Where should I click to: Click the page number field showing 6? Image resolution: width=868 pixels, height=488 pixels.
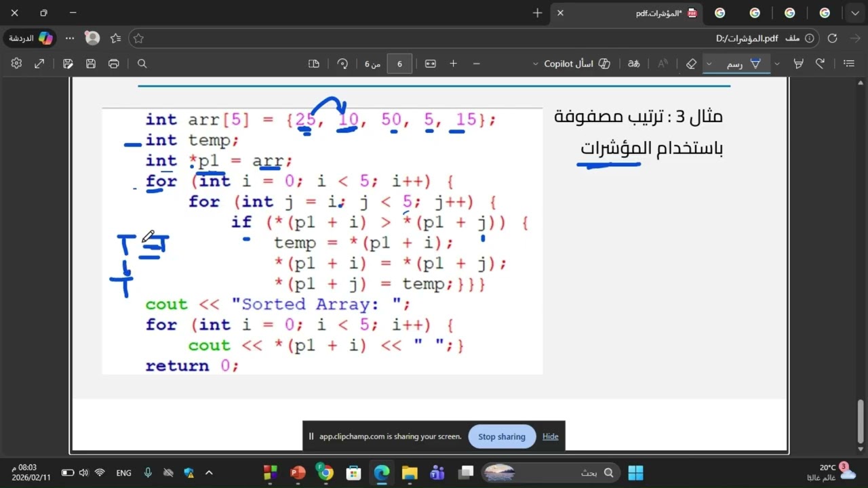click(399, 64)
